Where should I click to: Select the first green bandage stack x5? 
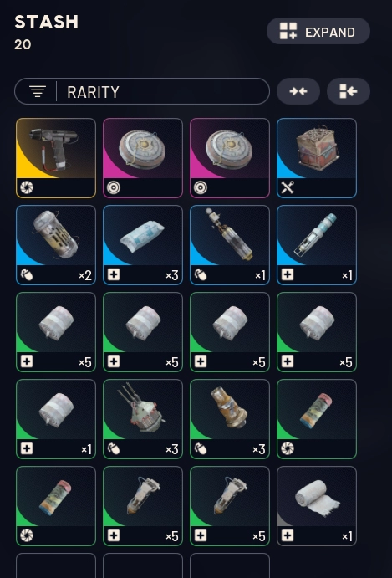[56, 332]
